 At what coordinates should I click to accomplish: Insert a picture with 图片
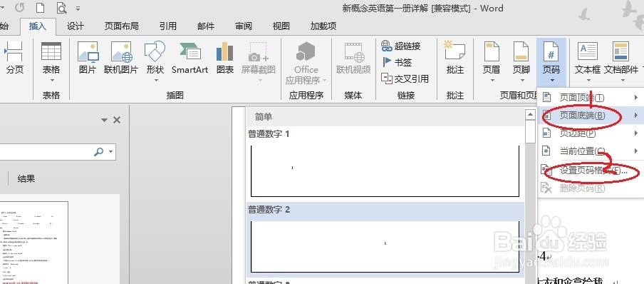point(88,58)
